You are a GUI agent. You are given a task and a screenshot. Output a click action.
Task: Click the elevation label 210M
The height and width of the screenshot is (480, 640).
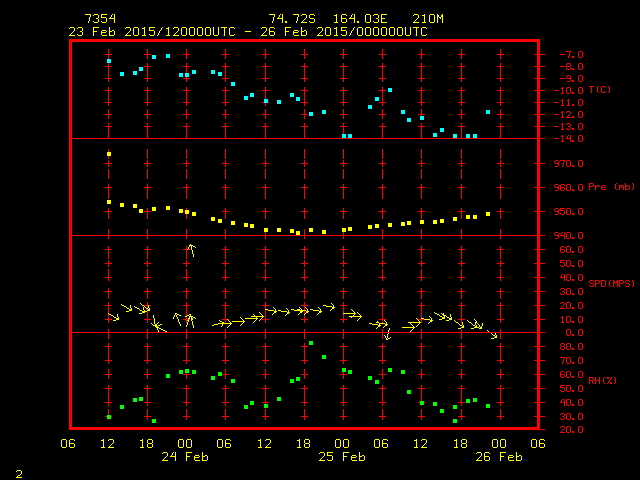click(x=428, y=19)
